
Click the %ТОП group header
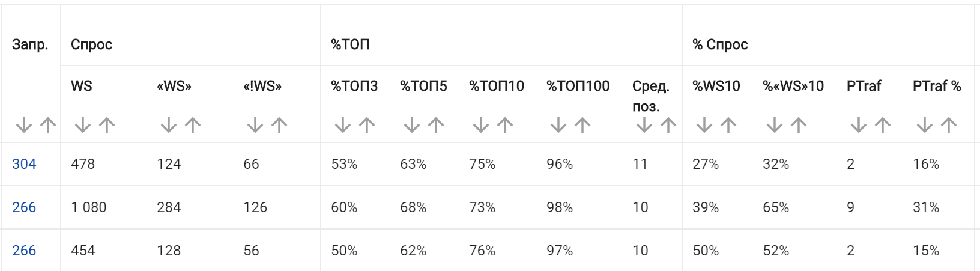pyautogui.click(x=350, y=44)
